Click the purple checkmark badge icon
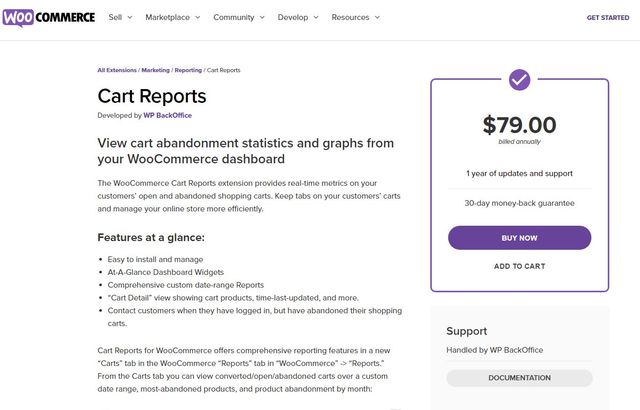Image resolution: width=640 pixels, height=410 pixels. tap(519, 80)
